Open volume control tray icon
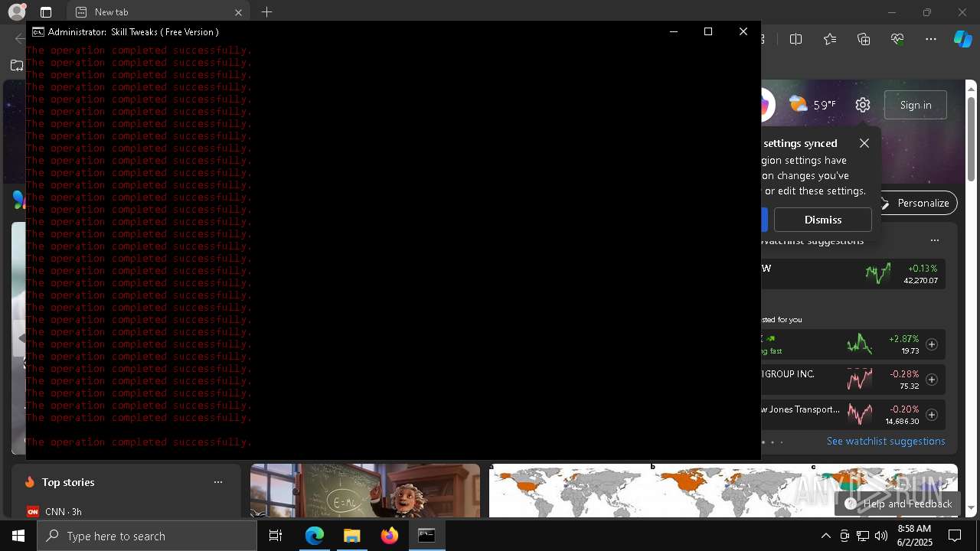The width and height of the screenshot is (980, 551). coord(881,536)
